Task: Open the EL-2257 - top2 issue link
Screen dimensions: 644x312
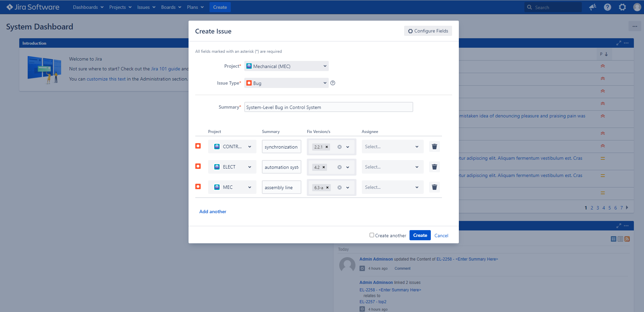Action: tap(373, 302)
